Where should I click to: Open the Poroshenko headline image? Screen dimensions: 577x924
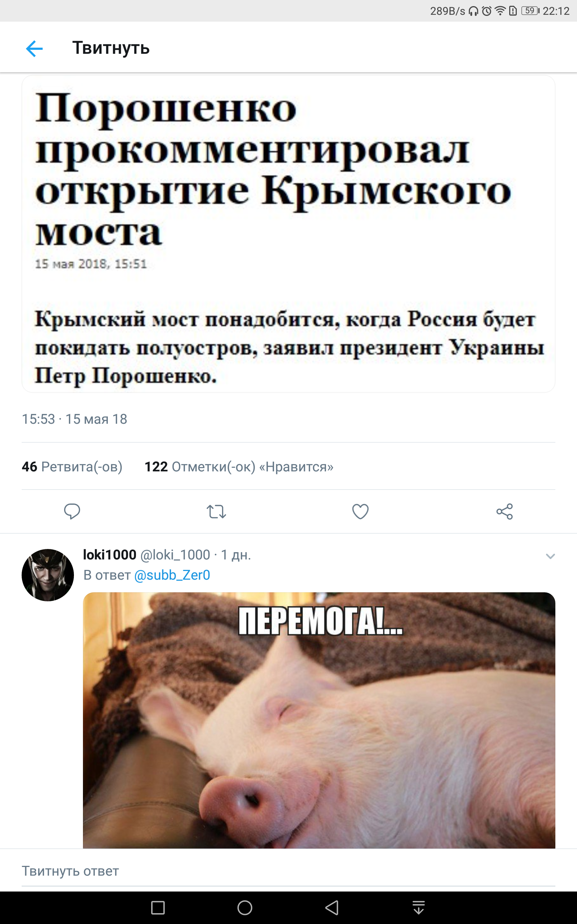coord(288,234)
